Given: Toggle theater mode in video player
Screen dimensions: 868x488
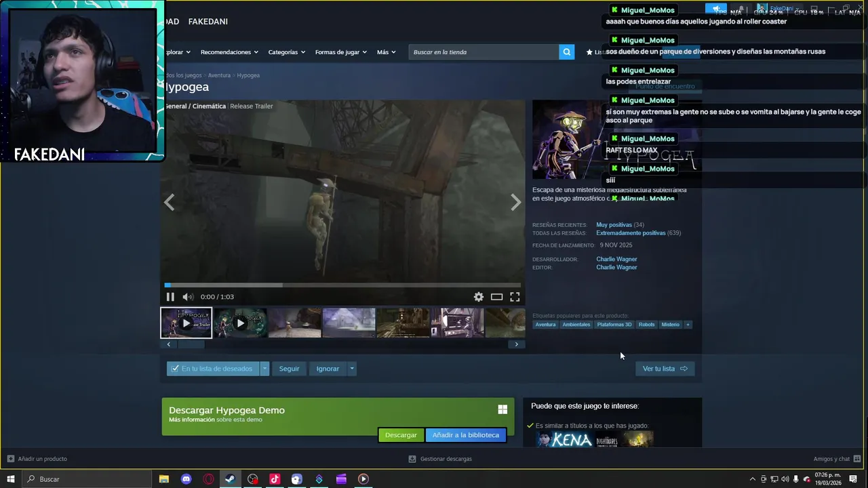Looking at the screenshot, I should point(497,297).
